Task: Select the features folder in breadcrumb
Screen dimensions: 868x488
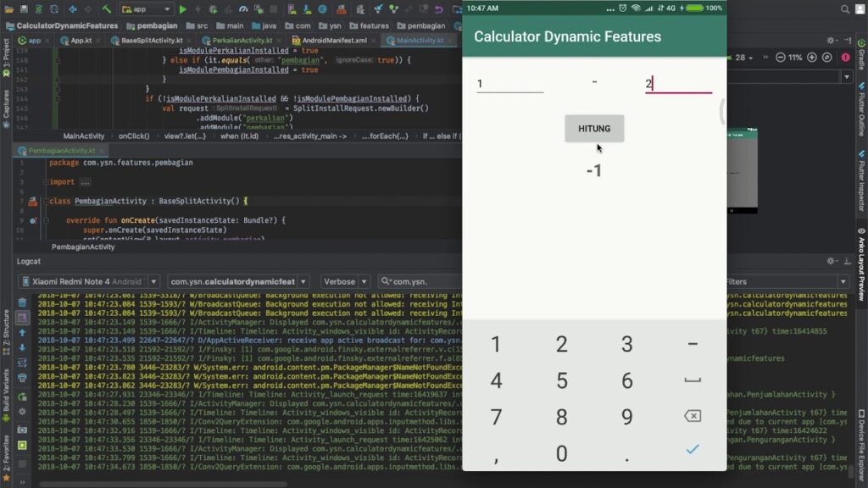Action: point(369,25)
